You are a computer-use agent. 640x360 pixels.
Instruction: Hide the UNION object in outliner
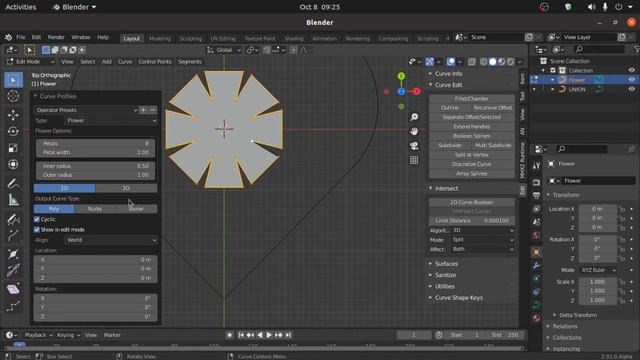(x=631, y=89)
